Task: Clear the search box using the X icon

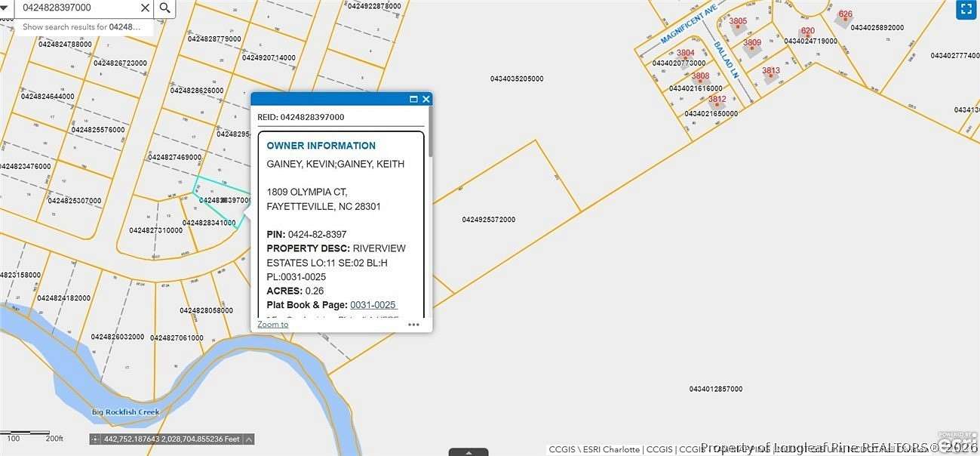Action: [x=145, y=8]
